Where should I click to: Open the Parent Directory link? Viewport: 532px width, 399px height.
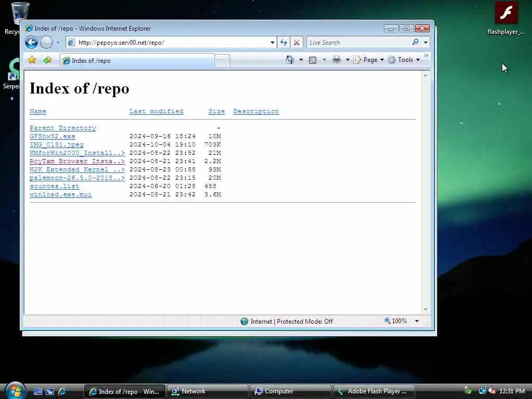click(x=63, y=128)
